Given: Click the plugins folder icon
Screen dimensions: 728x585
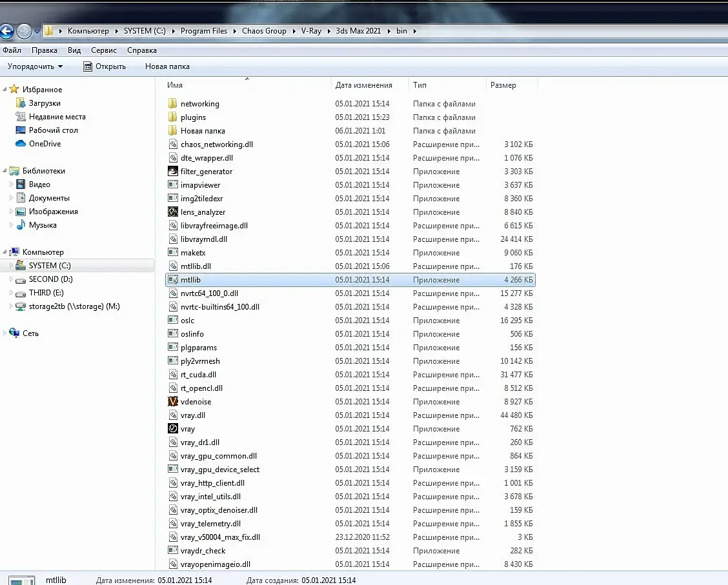Looking at the screenshot, I should point(173,117).
